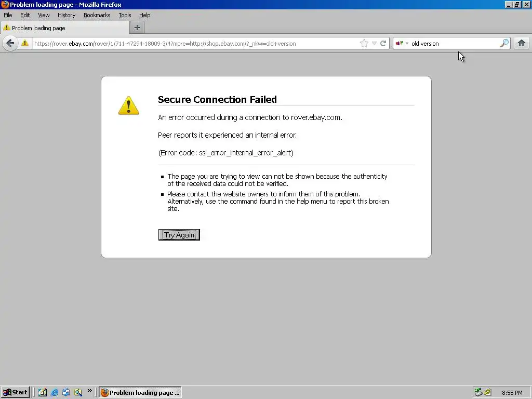Click the Try Again button
This screenshot has width=532, height=399.
[x=179, y=235]
